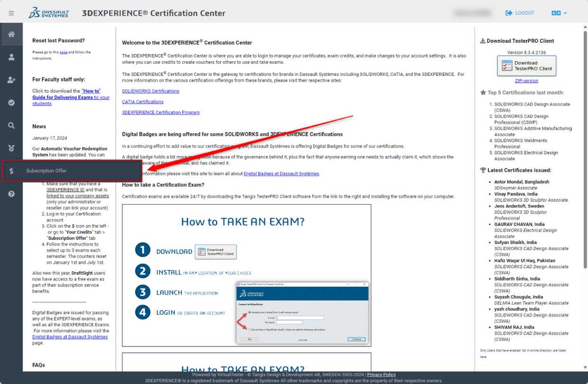Screen dimensions: 588x384
Task: Open the ZIP-version download link
Action: point(526,81)
